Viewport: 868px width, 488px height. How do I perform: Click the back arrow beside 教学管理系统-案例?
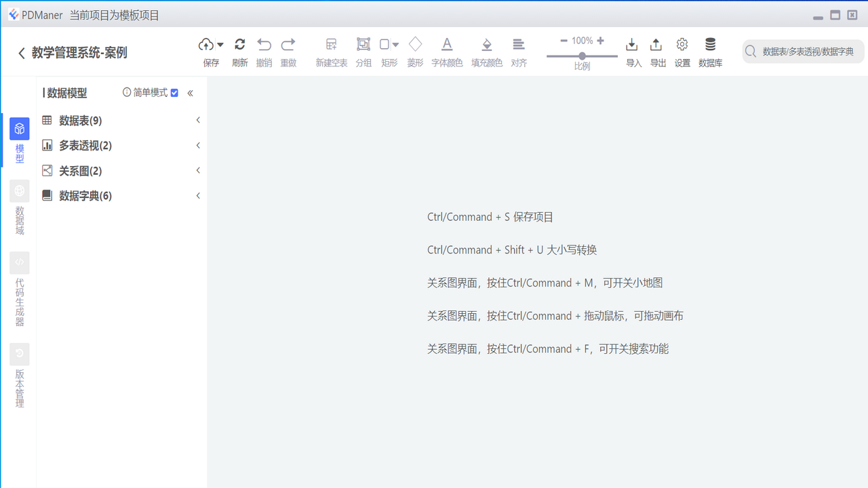[20, 52]
